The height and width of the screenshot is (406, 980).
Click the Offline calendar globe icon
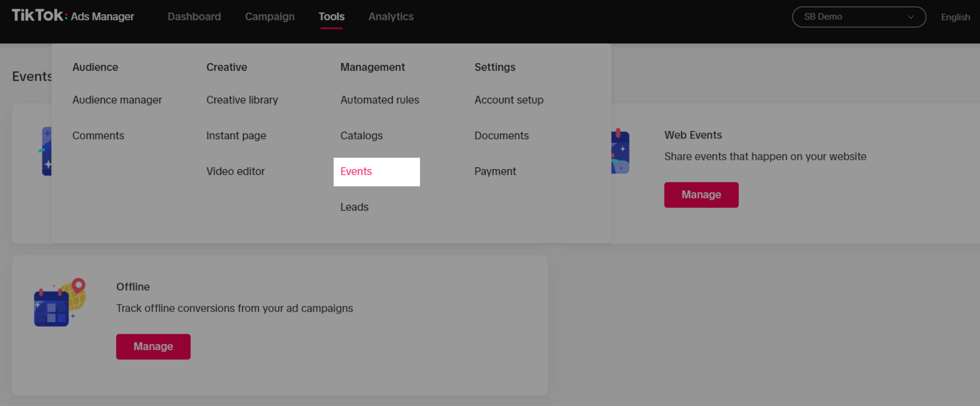(59, 303)
